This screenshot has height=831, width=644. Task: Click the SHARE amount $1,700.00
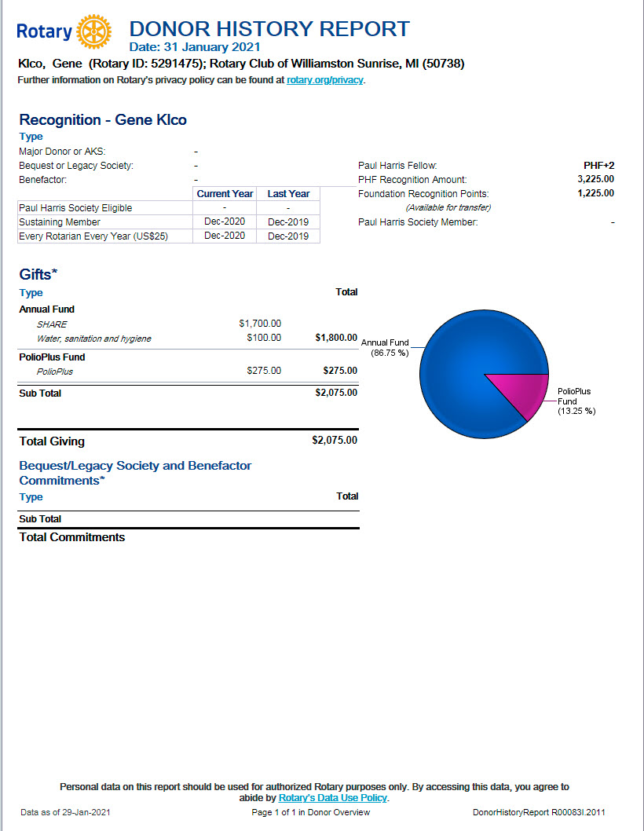tap(260, 324)
